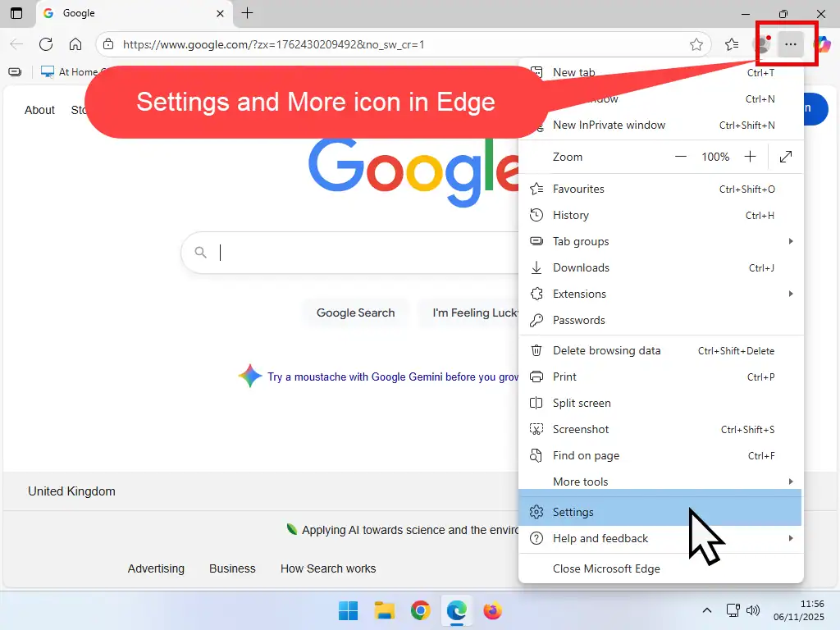This screenshot has height=630, width=840.
Task: Expand the More tools submenu
Action: pyautogui.click(x=581, y=482)
